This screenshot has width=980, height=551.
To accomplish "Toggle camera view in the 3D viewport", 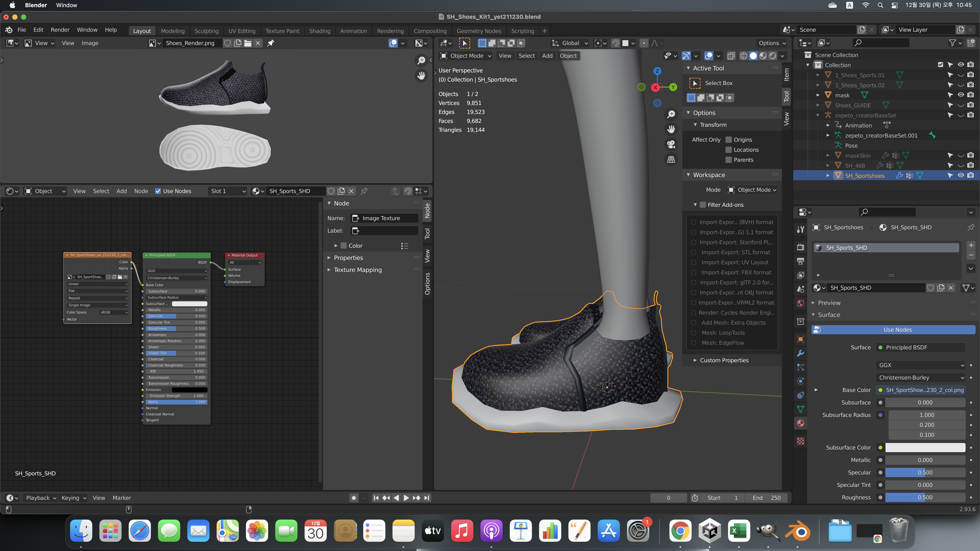I will click(671, 145).
